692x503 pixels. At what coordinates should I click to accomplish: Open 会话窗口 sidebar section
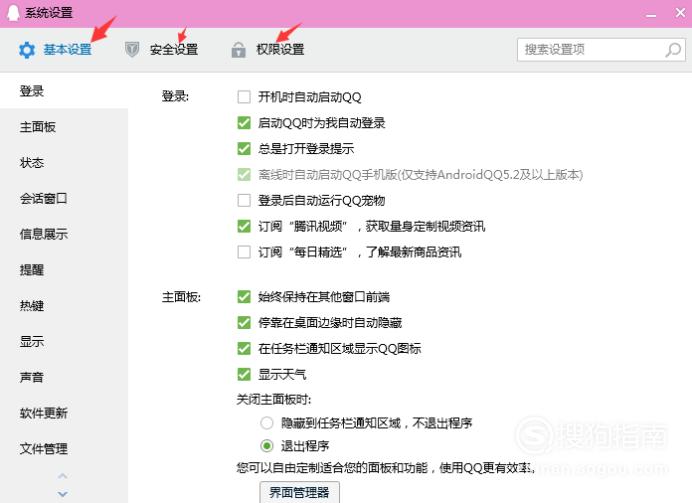64,199
